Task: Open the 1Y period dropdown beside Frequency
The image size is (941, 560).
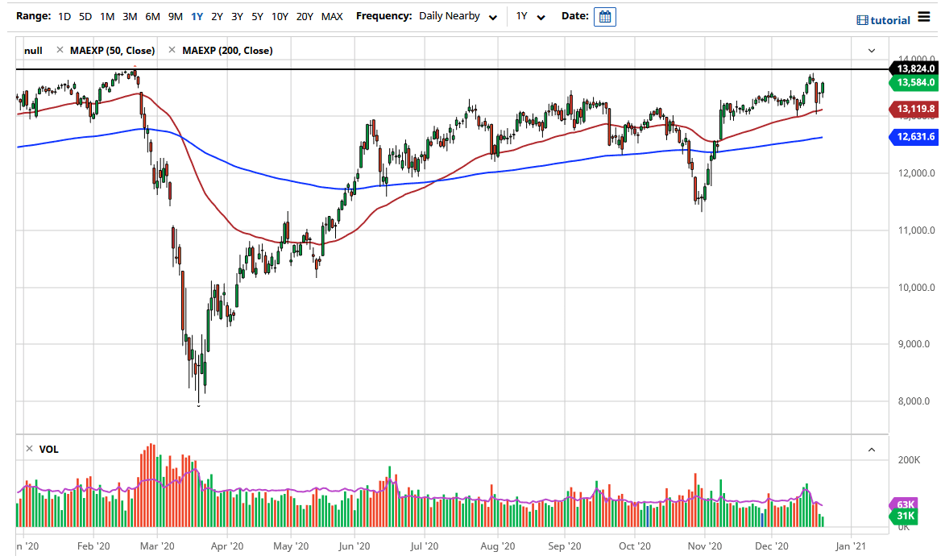Action: click(x=532, y=16)
